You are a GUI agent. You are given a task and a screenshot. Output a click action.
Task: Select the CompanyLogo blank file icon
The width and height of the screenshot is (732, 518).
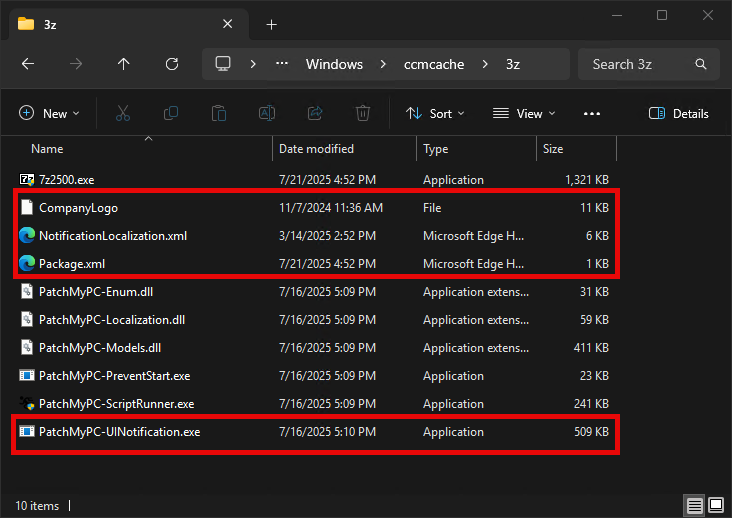coord(27,208)
